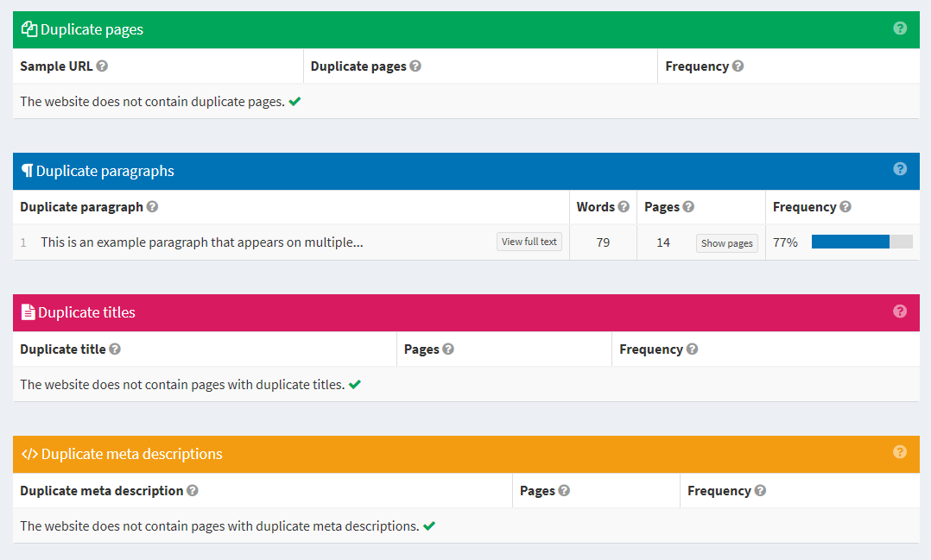Click the checkmark confirming no duplicate titles
931x560 pixels.
[x=354, y=384]
